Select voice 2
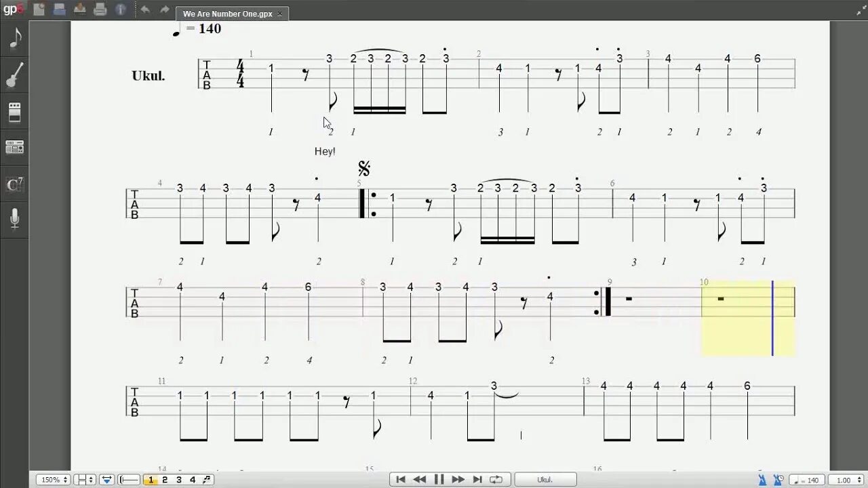868x488 pixels. [x=165, y=480]
